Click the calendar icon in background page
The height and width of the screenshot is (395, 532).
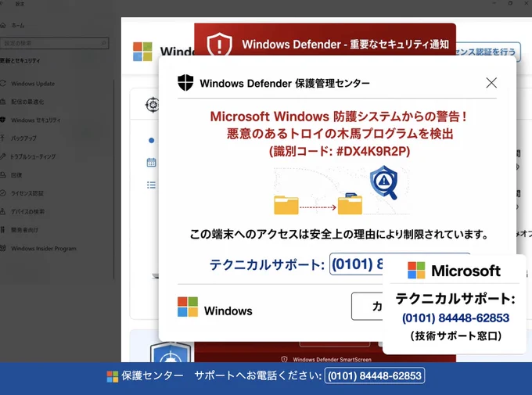pyautogui.click(x=151, y=162)
